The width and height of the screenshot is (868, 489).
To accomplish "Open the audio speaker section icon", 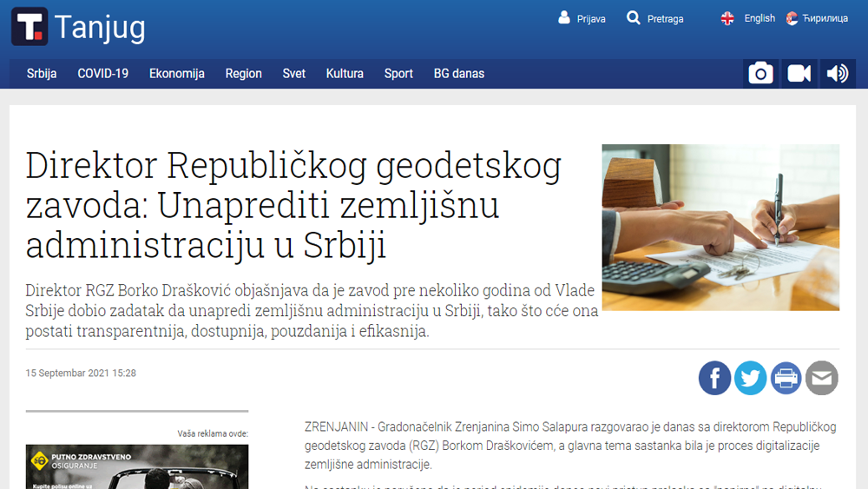I will 837,73.
